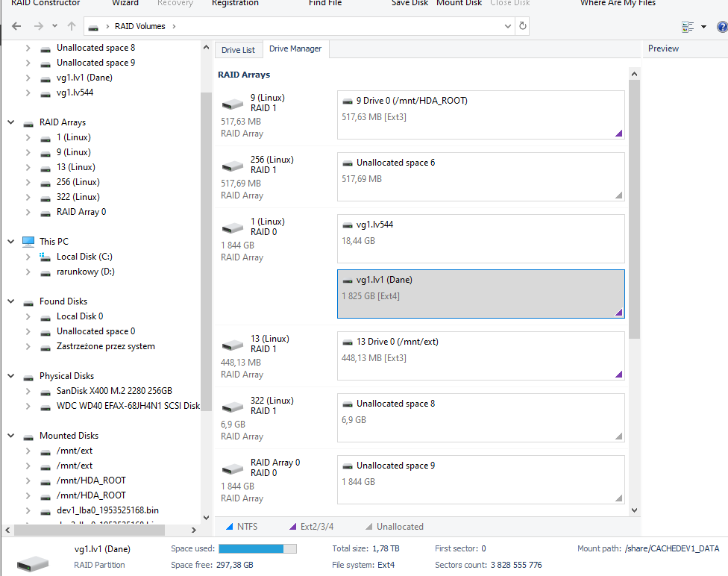Select vg1.lv1 (Dane) in the tree
The height and width of the screenshot is (576, 728).
tap(84, 78)
